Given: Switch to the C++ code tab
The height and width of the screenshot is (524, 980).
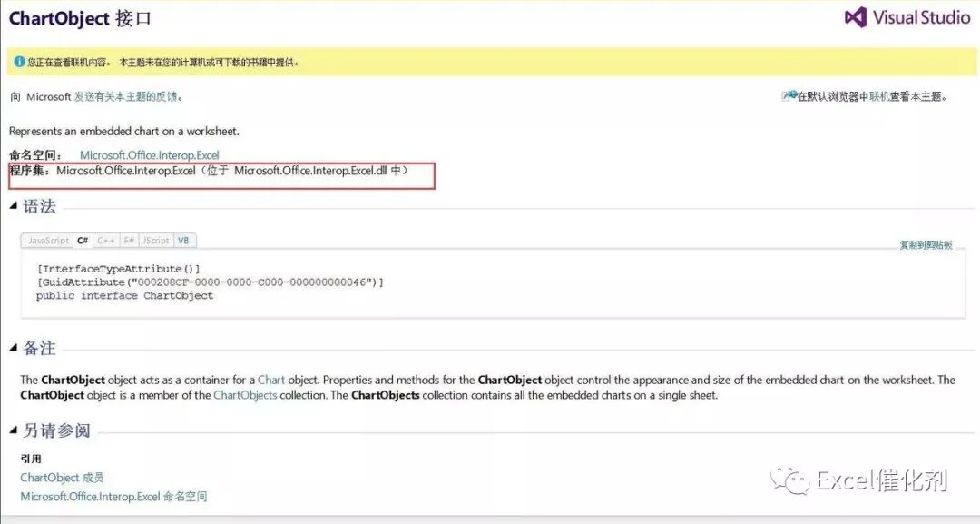Looking at the screenshot, I should pos(105,241).
